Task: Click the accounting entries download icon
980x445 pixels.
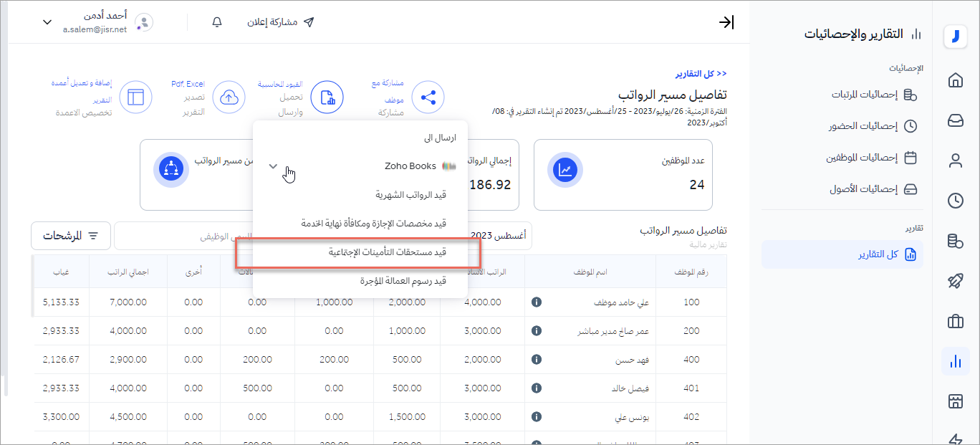Action: tap(327, 97)
